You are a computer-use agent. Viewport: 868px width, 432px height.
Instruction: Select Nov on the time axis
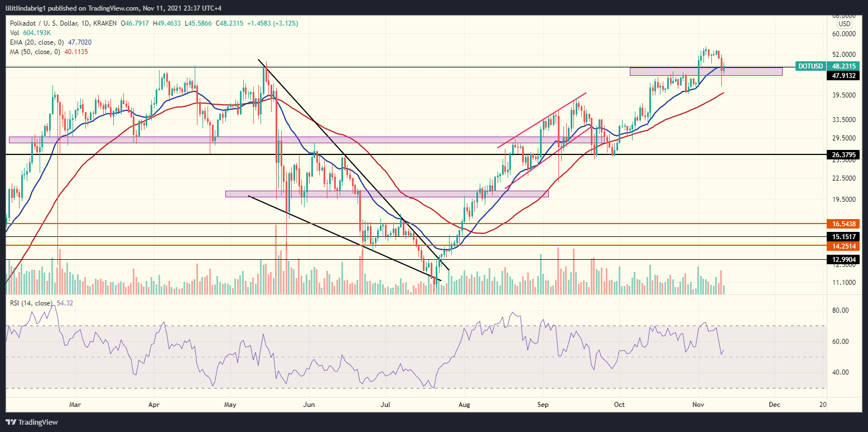698,405
